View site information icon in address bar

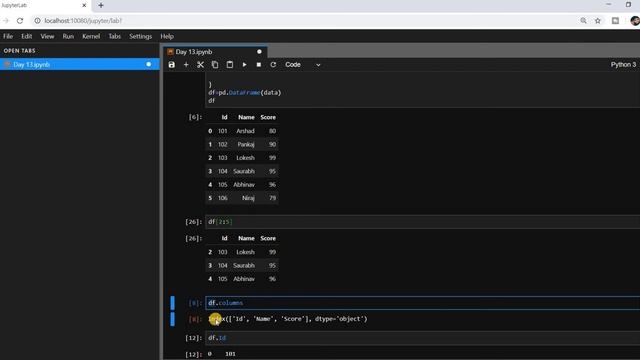(x=37, y=20)
